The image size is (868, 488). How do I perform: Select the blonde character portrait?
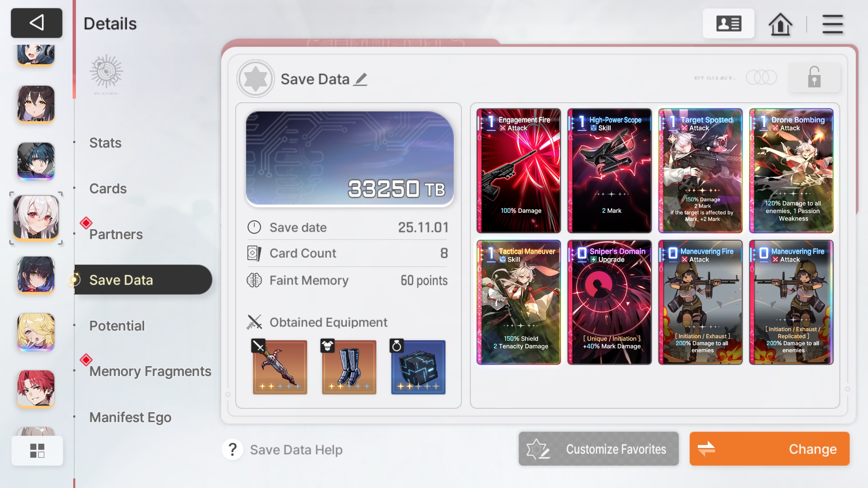[x=36, y=332]
